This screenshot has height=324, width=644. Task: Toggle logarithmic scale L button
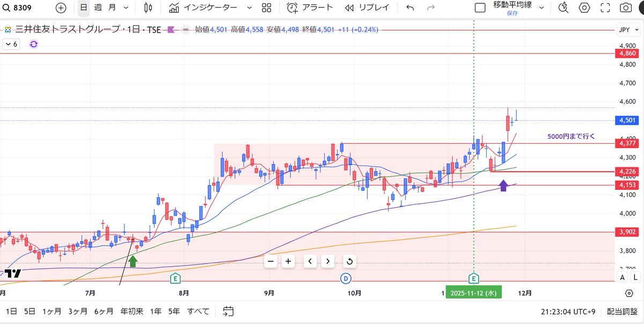pos(635,277)
